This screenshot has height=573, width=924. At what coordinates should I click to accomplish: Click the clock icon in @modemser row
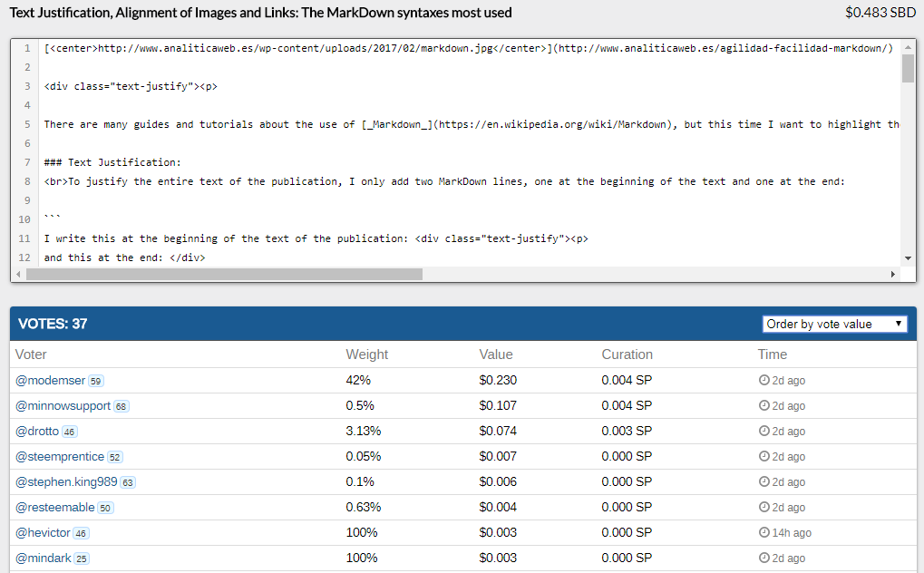(764, 380)
